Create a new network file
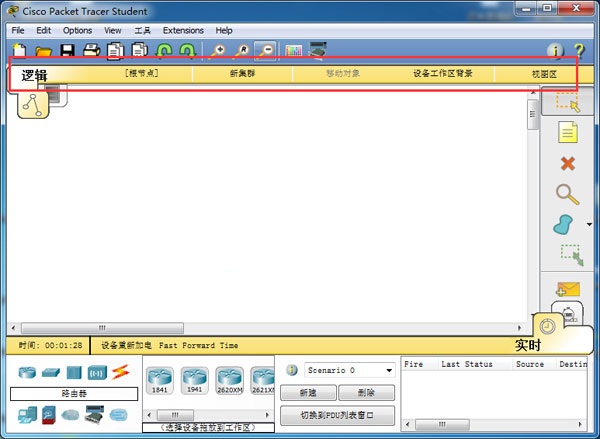600x439 pixels. click(x=19, y=50)
